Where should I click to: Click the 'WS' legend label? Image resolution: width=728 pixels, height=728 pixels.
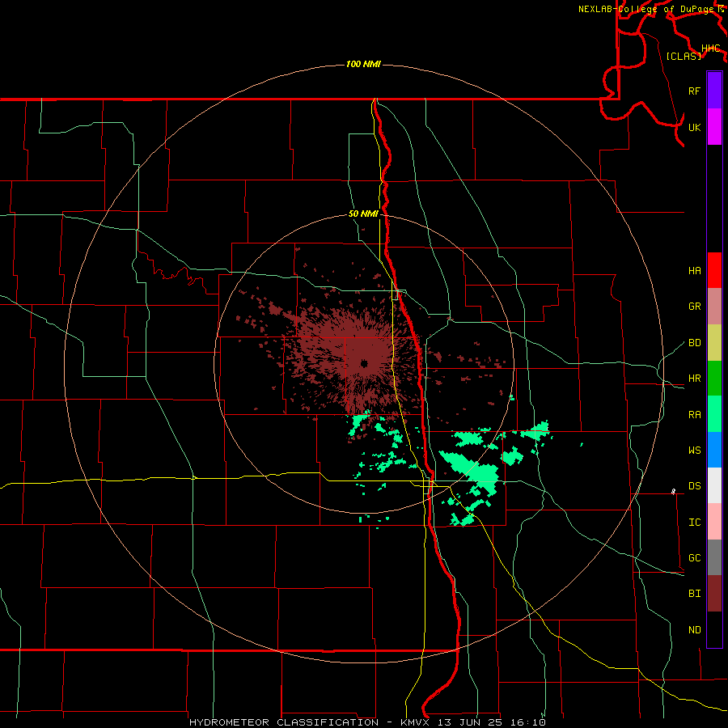coord(694,451)
